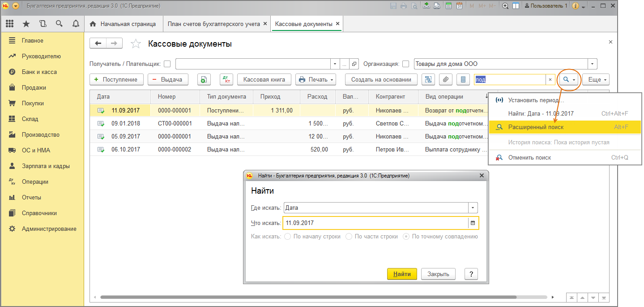
Task: Click the horizontal scrollbar under the list
Action: 322,297
